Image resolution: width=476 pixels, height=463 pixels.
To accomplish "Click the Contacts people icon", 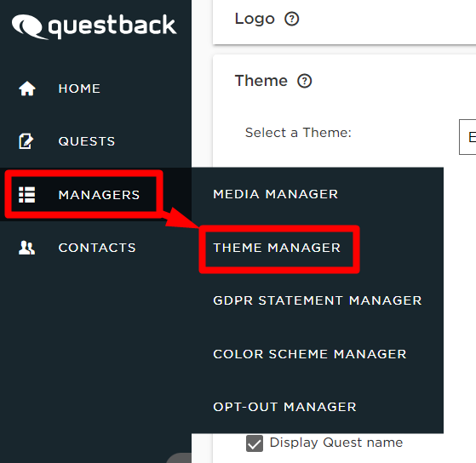I will tap(26, 248).
